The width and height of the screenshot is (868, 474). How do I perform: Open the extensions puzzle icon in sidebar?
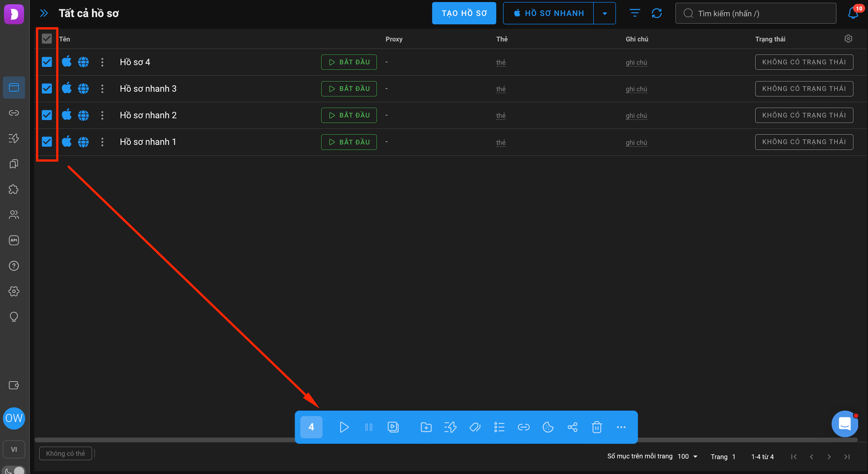pos(14,189)
